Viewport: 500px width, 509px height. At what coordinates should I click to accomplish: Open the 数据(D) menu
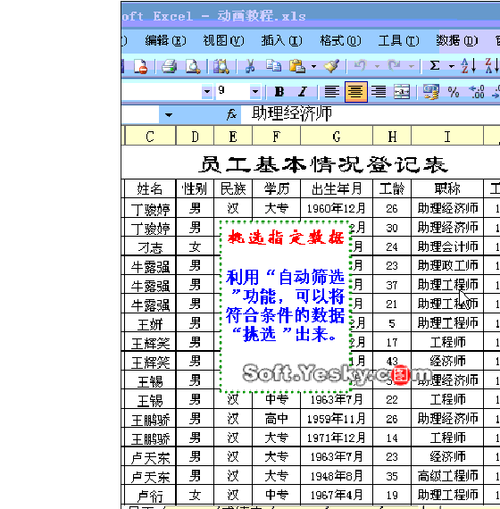coord(457,41)
